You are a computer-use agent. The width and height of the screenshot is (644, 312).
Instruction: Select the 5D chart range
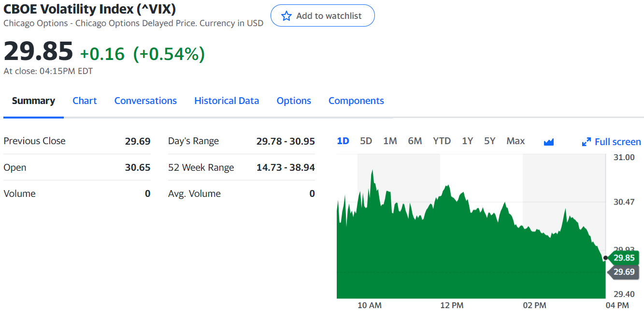(x=366, y=141)
